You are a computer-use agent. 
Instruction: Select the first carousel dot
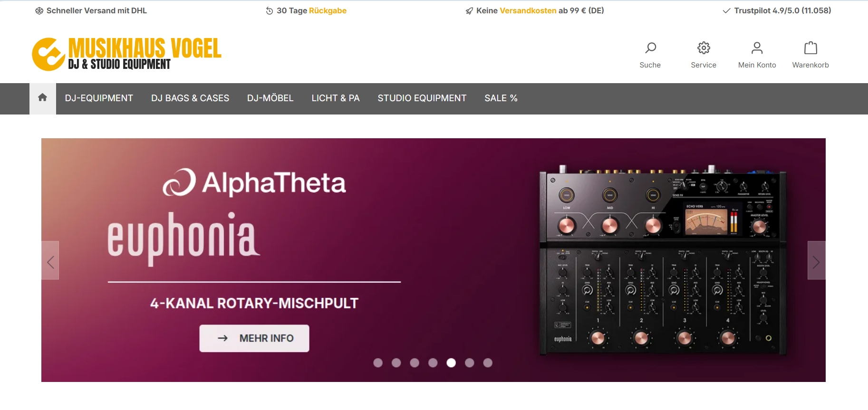coord(378,363)
